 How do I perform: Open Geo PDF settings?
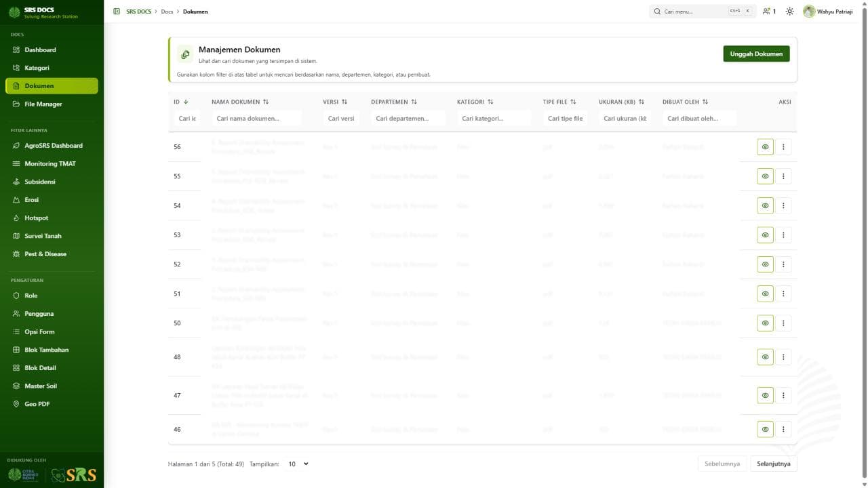click(52, 404)
